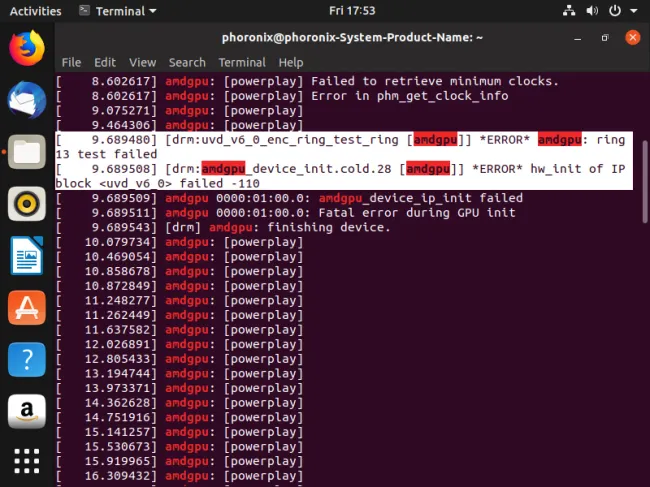Click '13 test failed' text

[x=106, y=155]
